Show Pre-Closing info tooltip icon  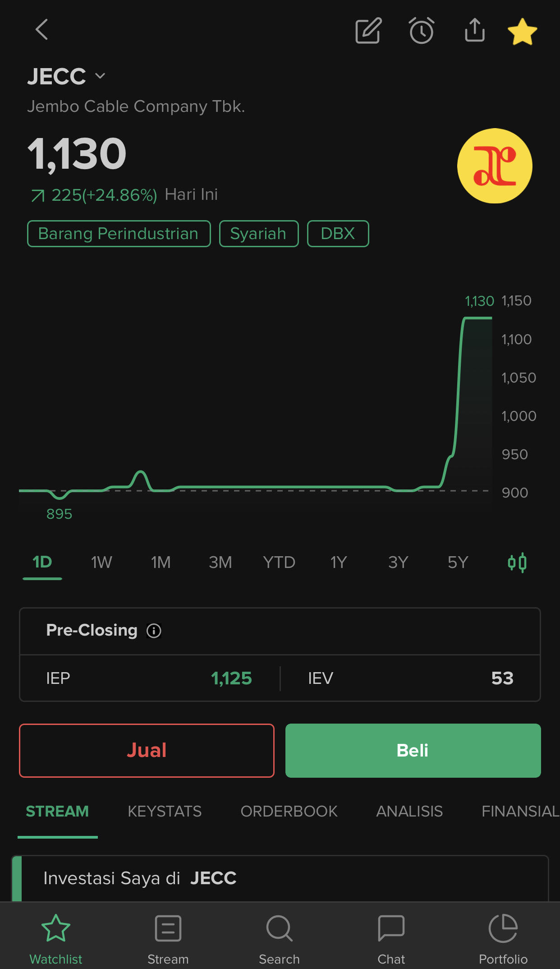point(154,631)
